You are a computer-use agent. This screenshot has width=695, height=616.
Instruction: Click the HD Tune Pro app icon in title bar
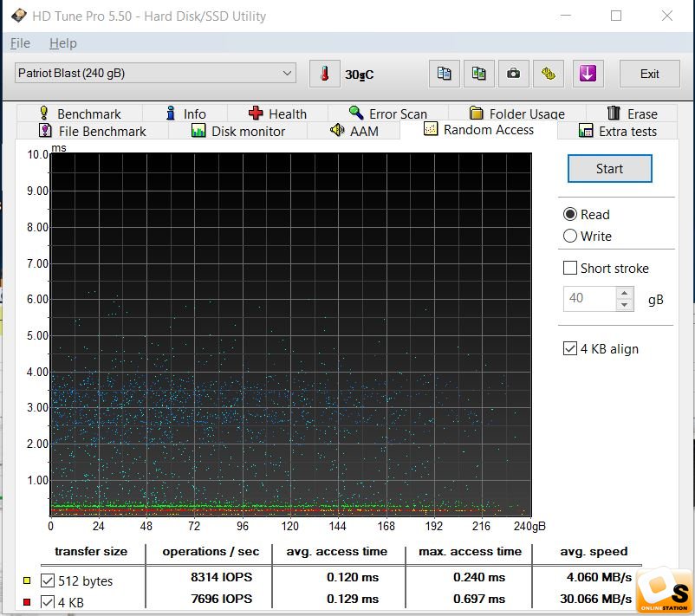click(18, 16)
